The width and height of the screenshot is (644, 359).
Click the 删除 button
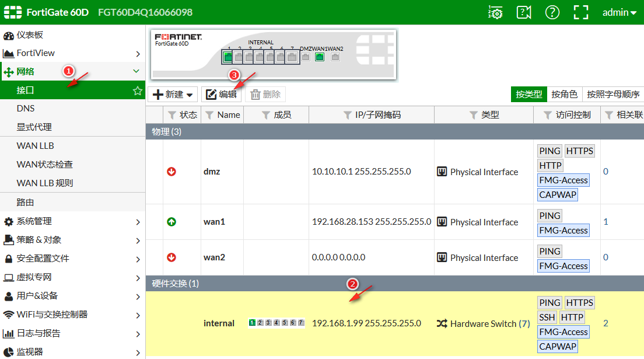265,95
